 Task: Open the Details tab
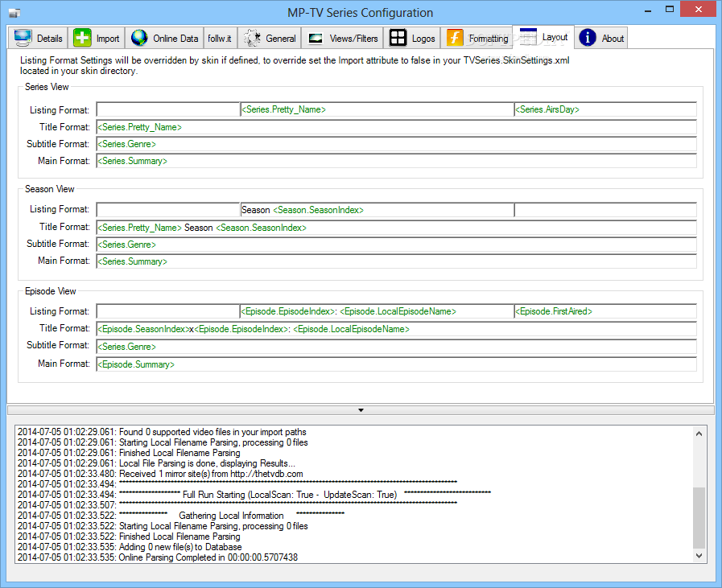click(38, 38)
